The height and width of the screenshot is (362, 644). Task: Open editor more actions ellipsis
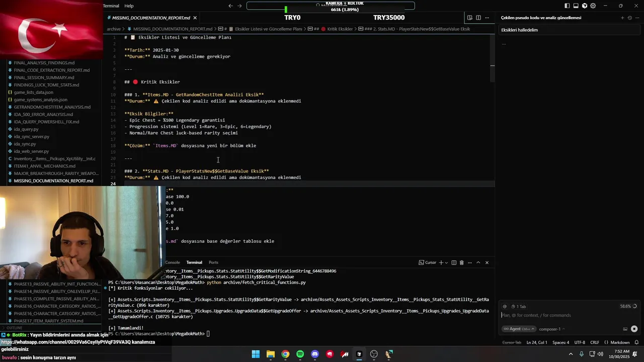point(487,18)
